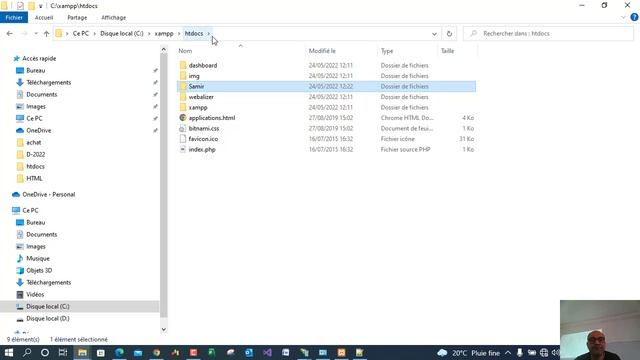The height and width of the screenshot is (360, 640).
Task: Open taskbar search magnifier
Action: coord(27,353)
